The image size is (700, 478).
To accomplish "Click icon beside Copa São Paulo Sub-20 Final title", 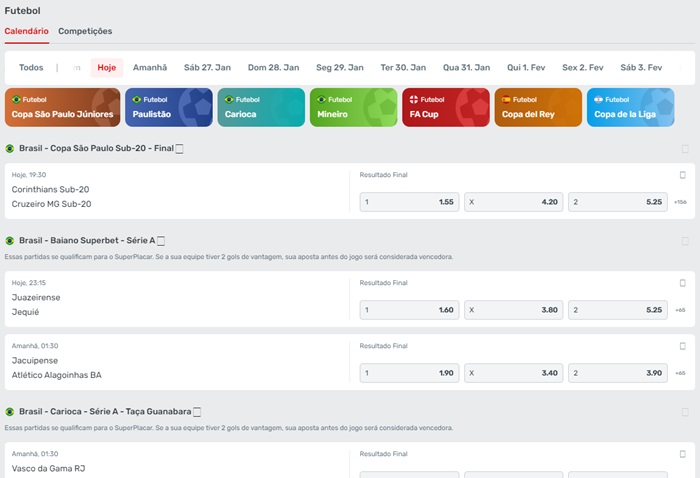I will click(x=180, y=148).
